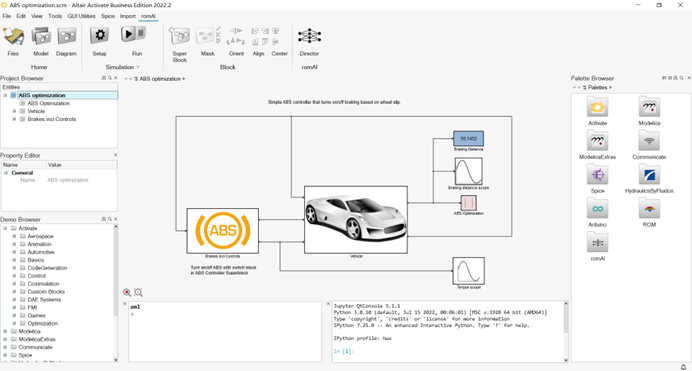Open the ModelicaExtras palette
Screen dimensions: 692x371
point(598,141)
